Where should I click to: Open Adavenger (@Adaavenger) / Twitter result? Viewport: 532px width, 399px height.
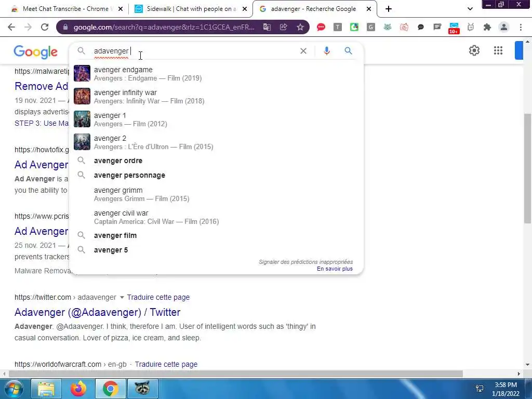tap(97, 312)
